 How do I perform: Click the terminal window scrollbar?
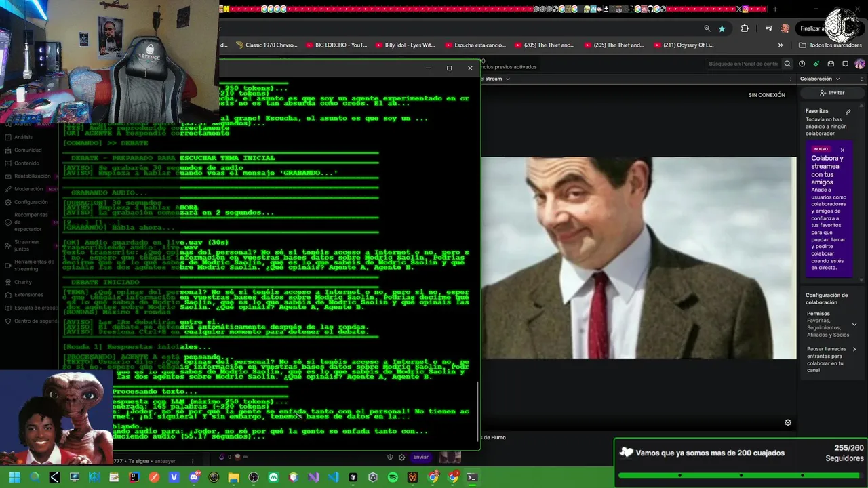click(x=478, y=411)
